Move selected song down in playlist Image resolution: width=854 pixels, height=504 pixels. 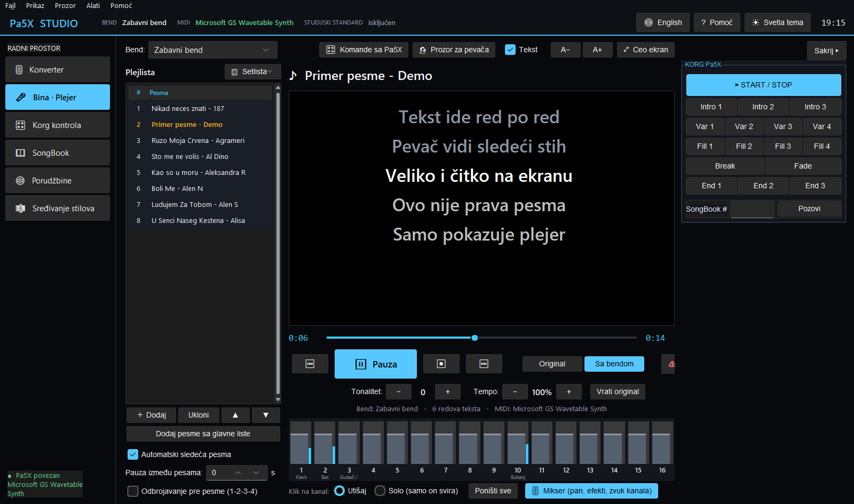click(x=266, y=415)
